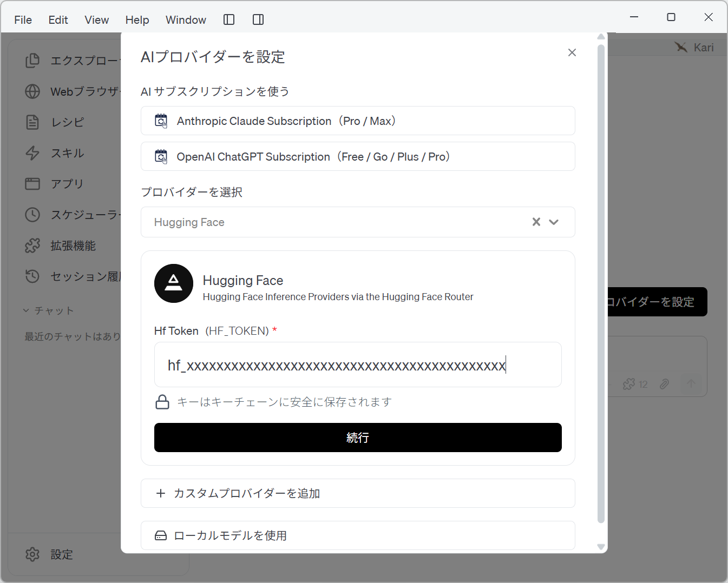
Task: Expand the provider selection dropdown chevron
Action: coord(554,222)
